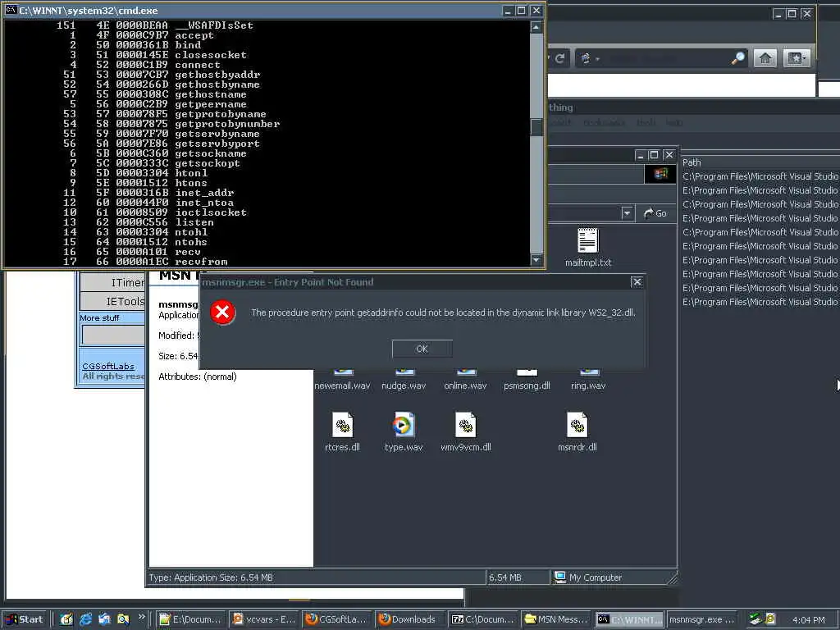
Task: Maximize the cmd.exe window
Action: tap(521, 10)
